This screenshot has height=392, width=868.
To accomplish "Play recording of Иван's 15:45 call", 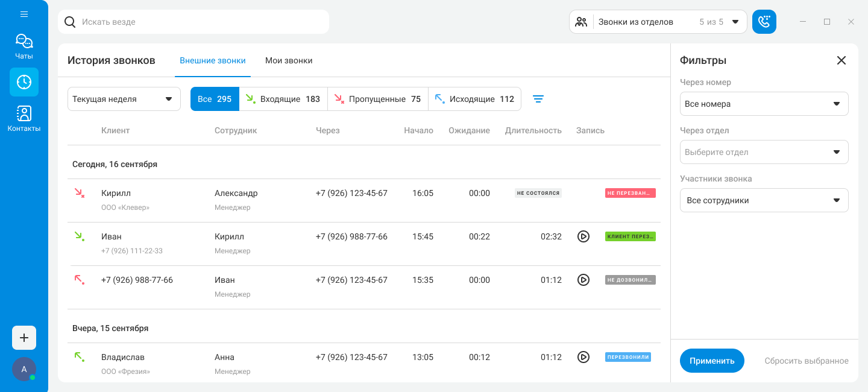I will 583,236.
